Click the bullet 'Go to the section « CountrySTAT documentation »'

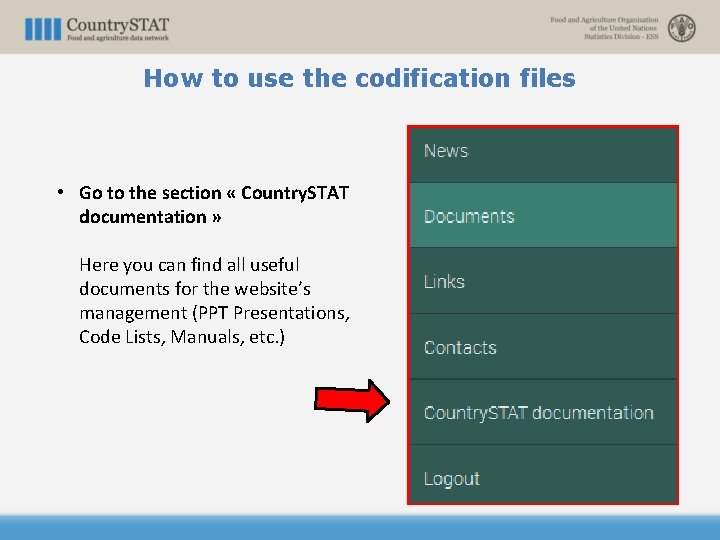[214, 204]
